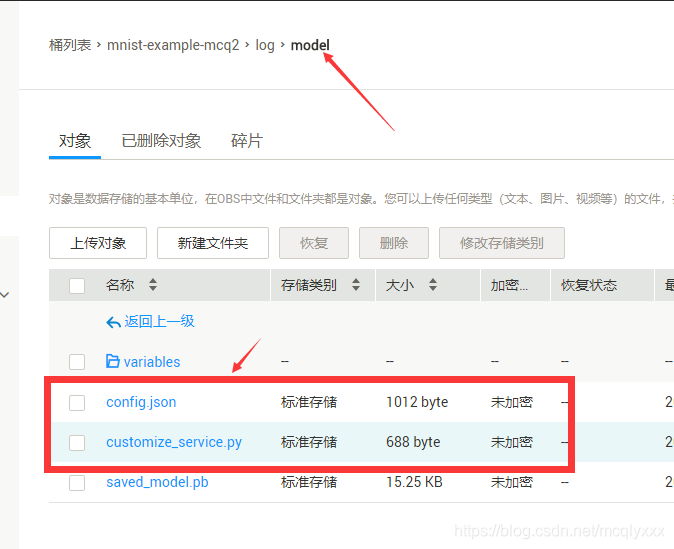
Task: Toggle the select-all checkbox in header
Action: 77,285
